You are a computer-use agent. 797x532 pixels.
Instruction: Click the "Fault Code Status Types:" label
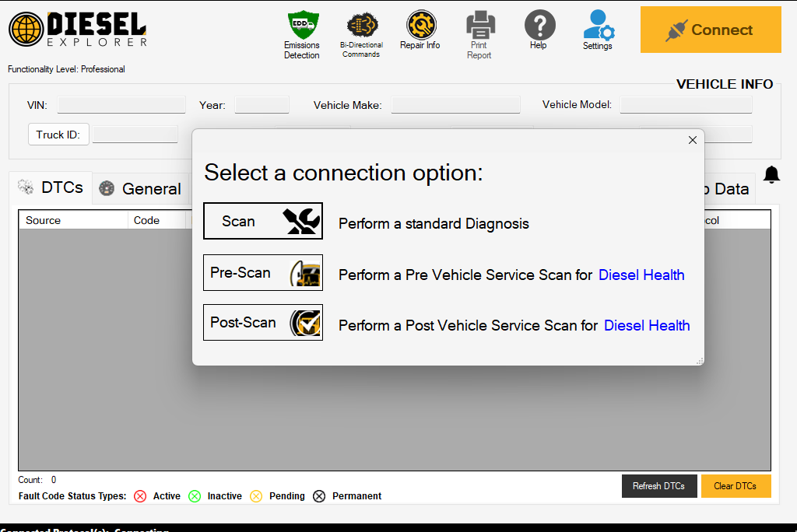pos(72,496)
